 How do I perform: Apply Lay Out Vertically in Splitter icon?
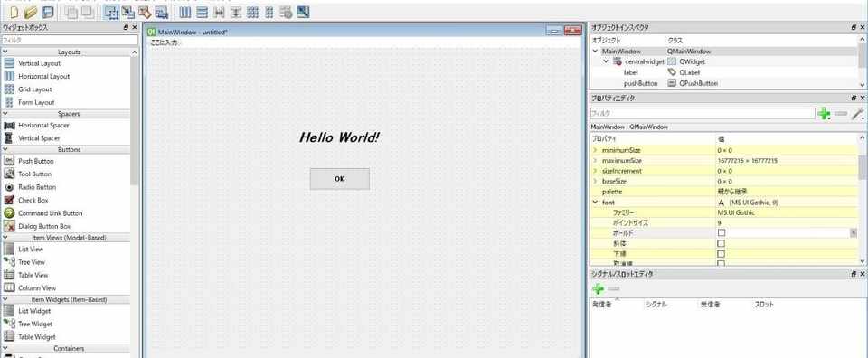pyautogui.click(x=236, y=12)
